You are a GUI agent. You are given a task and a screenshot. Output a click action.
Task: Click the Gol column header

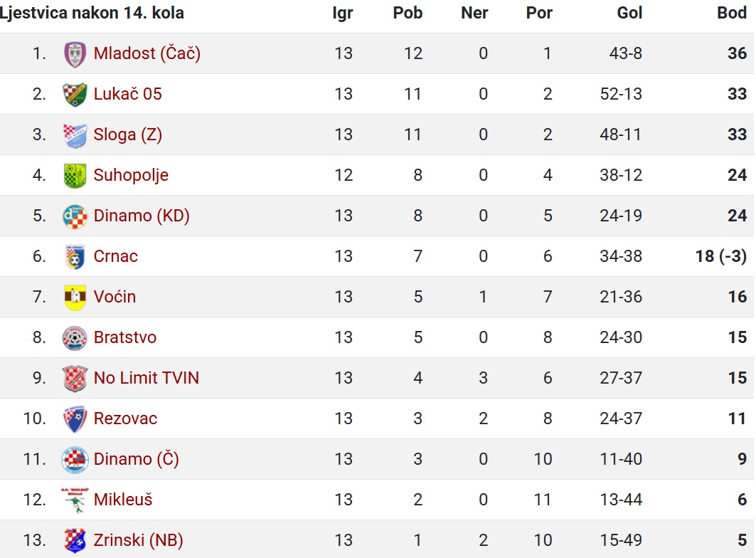click(629, 13)
